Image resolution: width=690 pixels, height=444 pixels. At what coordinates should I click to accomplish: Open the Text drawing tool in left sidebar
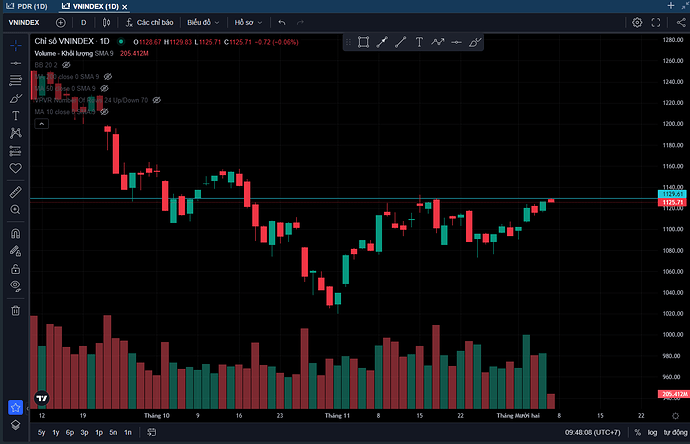click(x=15, y=116)
